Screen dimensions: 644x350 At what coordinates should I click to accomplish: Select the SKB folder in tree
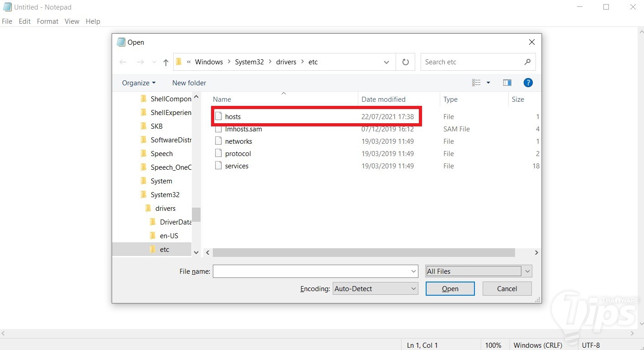(152, 126)
